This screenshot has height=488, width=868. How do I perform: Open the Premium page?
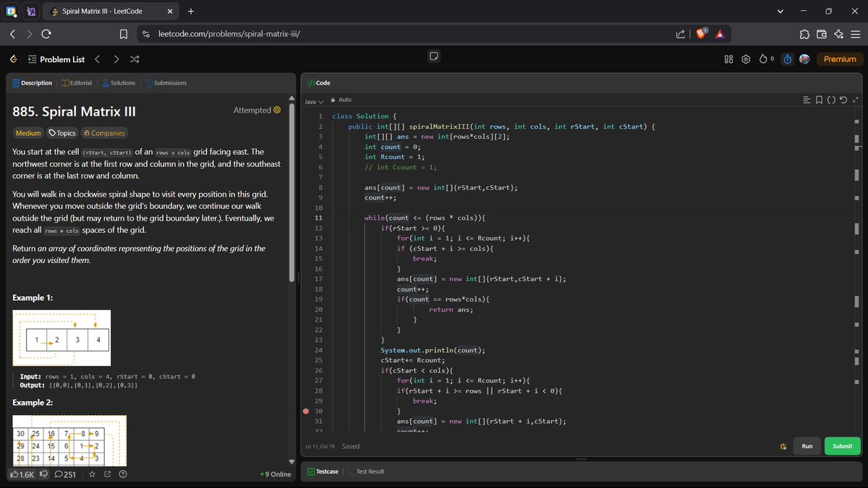click(839, 59)
